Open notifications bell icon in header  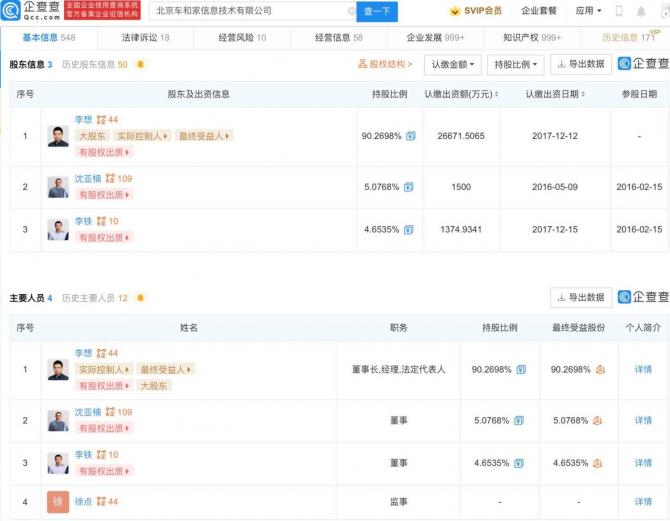tap(641, 12)
